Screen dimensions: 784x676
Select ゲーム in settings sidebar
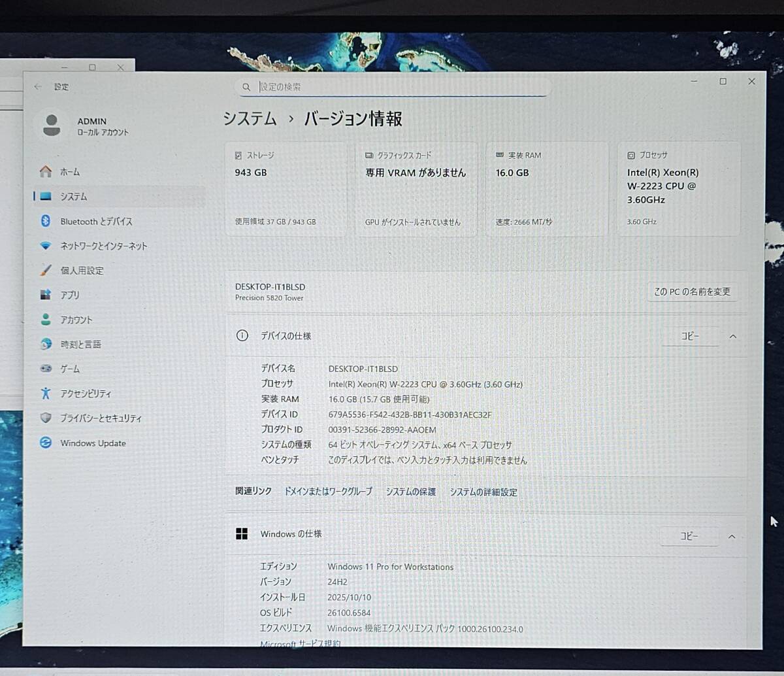(x=120, y=369)
